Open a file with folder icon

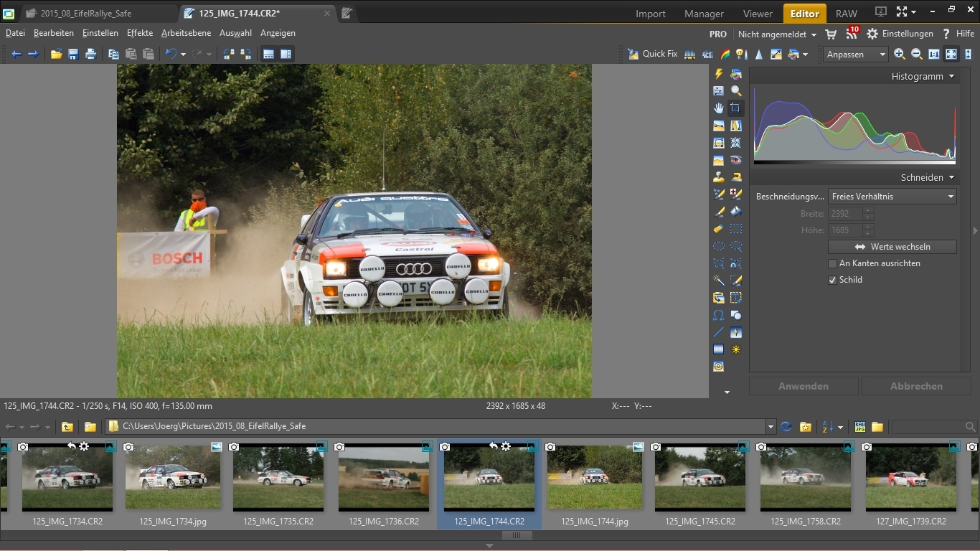56,54
